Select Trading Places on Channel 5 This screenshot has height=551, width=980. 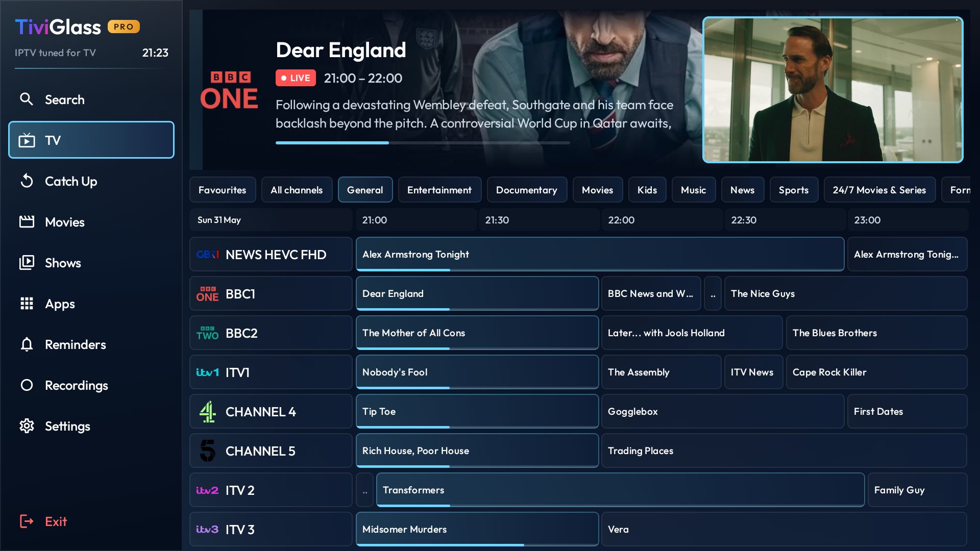[785, 450]
